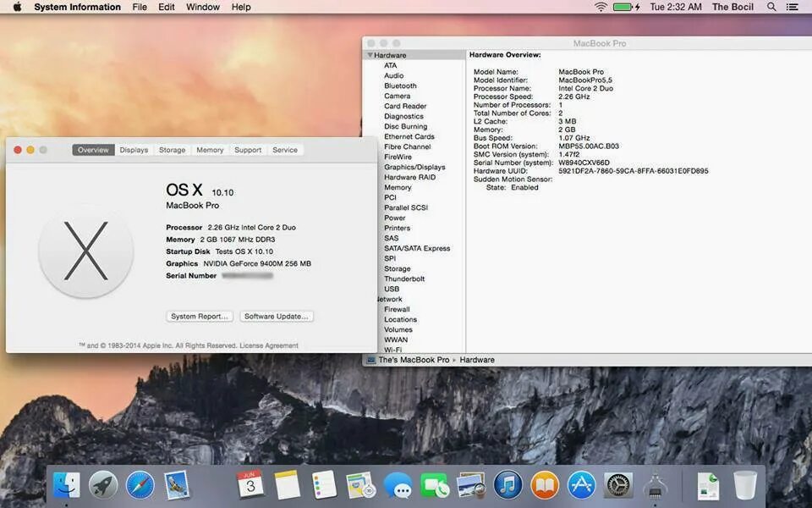The image size is (812, 508).
Task: Click Hardware in the path bar
Action: pyautogui.click(x=477, y=360)
